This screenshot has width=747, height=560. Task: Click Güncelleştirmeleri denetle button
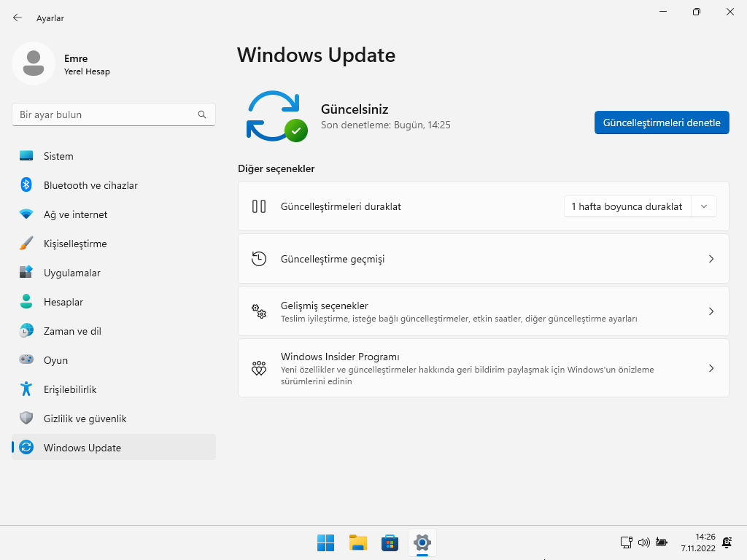point(662,122)
